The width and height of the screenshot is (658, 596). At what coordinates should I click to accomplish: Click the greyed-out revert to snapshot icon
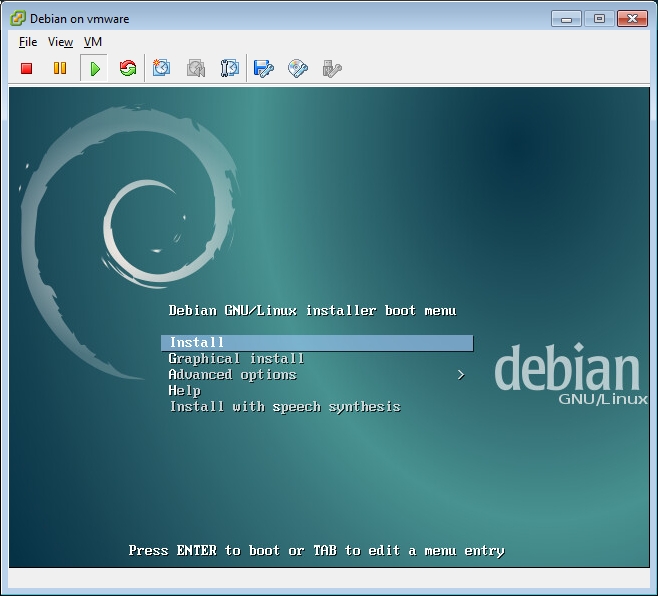[196, 68]
